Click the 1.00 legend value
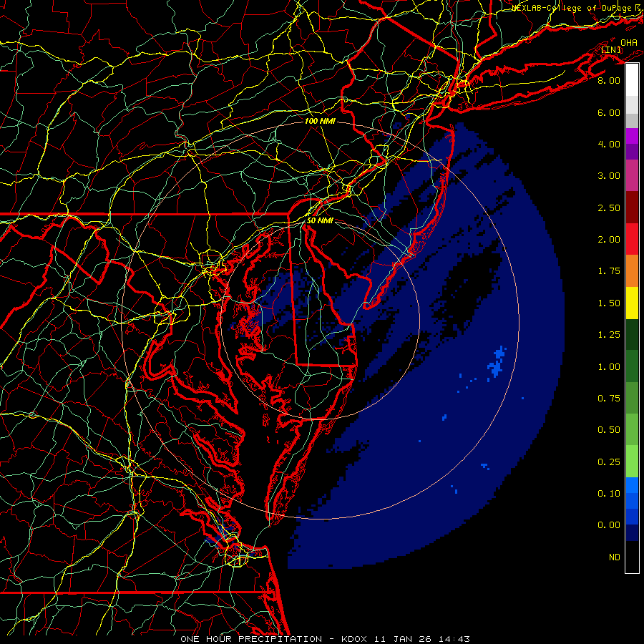 coord(609,367)
